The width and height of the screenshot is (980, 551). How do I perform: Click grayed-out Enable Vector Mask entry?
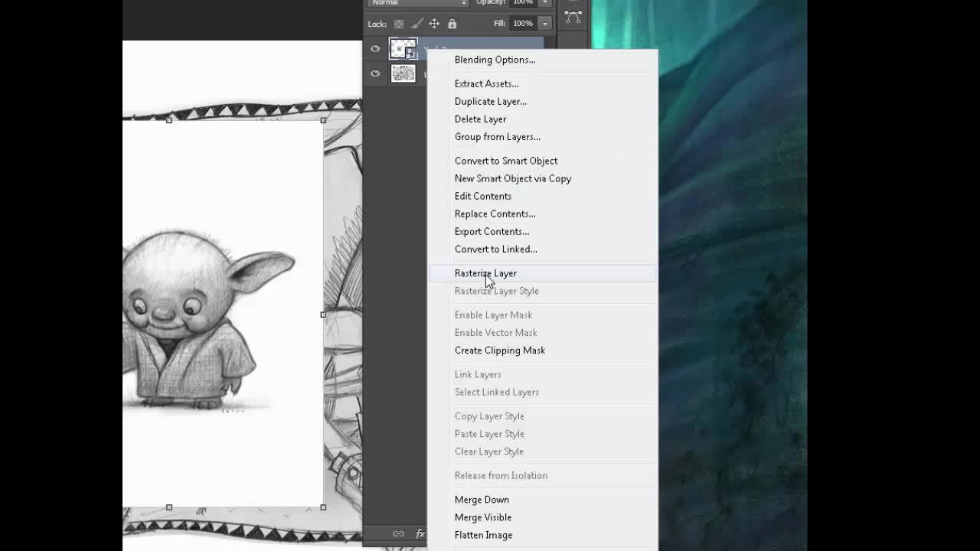(x=495, y=332)
